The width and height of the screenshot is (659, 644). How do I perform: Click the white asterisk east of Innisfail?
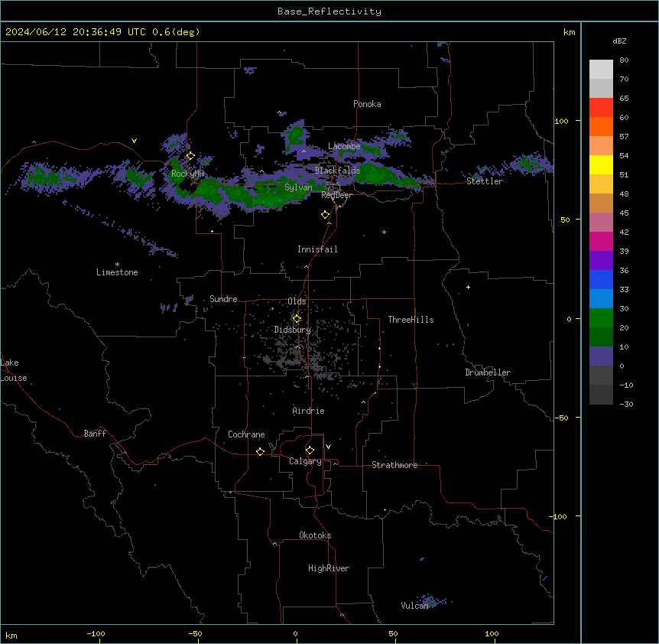384,232
